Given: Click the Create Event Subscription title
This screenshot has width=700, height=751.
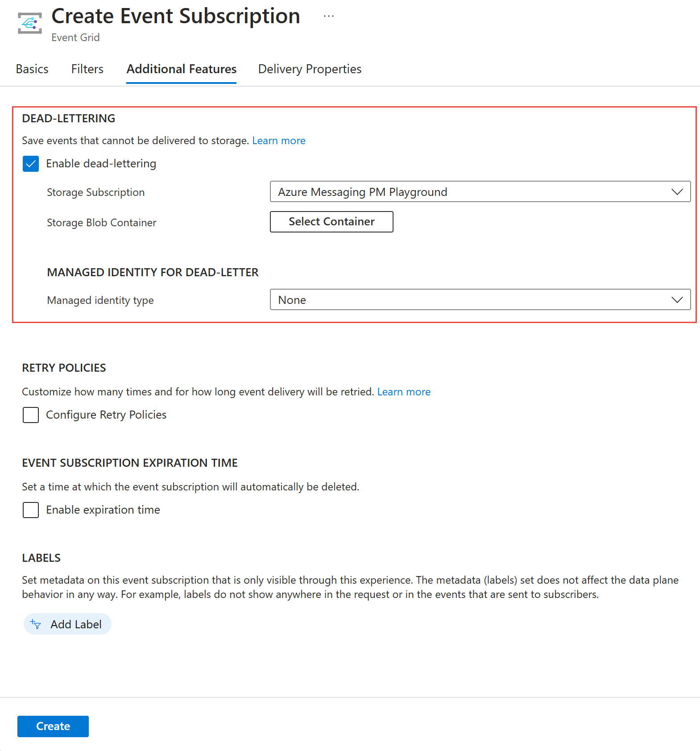Looking at the screenshot, I should (x=176, y=16).
